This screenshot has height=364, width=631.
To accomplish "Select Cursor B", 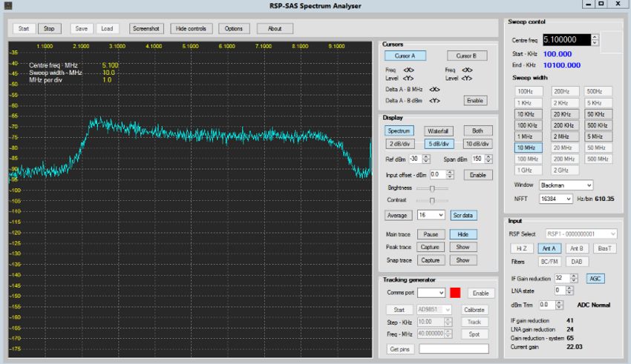I will coord(466,56).
